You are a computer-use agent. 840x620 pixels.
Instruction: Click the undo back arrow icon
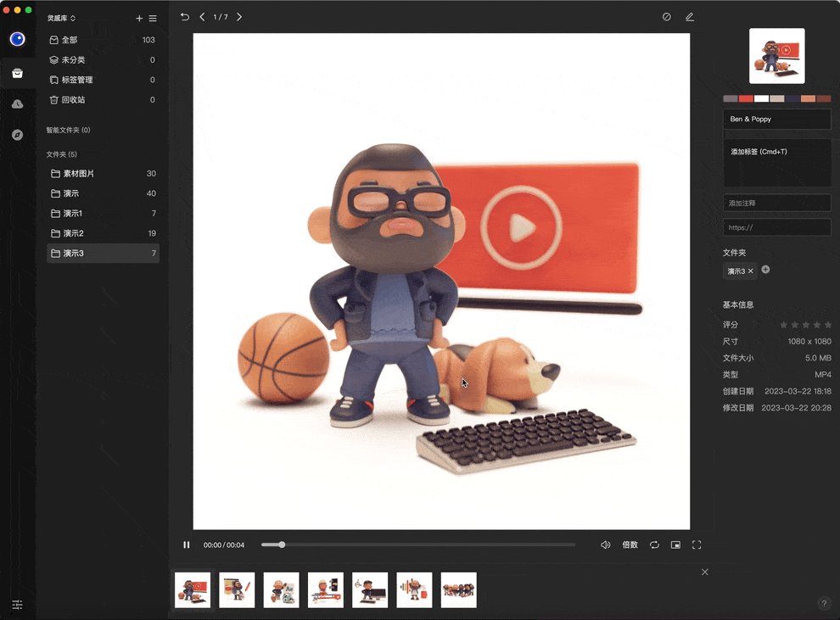click(185, 17)
